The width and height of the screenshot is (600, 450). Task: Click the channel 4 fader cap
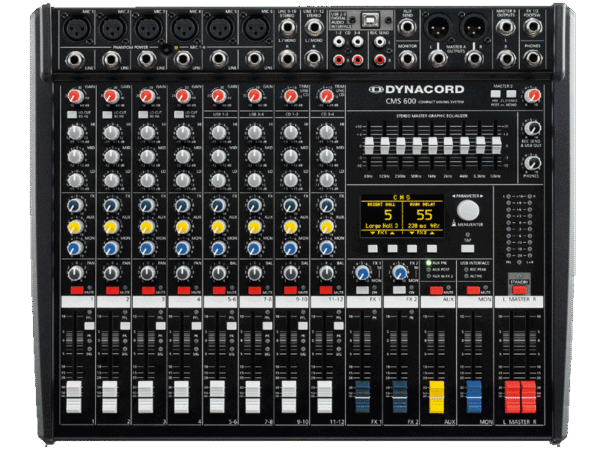(x=181, y=396)
